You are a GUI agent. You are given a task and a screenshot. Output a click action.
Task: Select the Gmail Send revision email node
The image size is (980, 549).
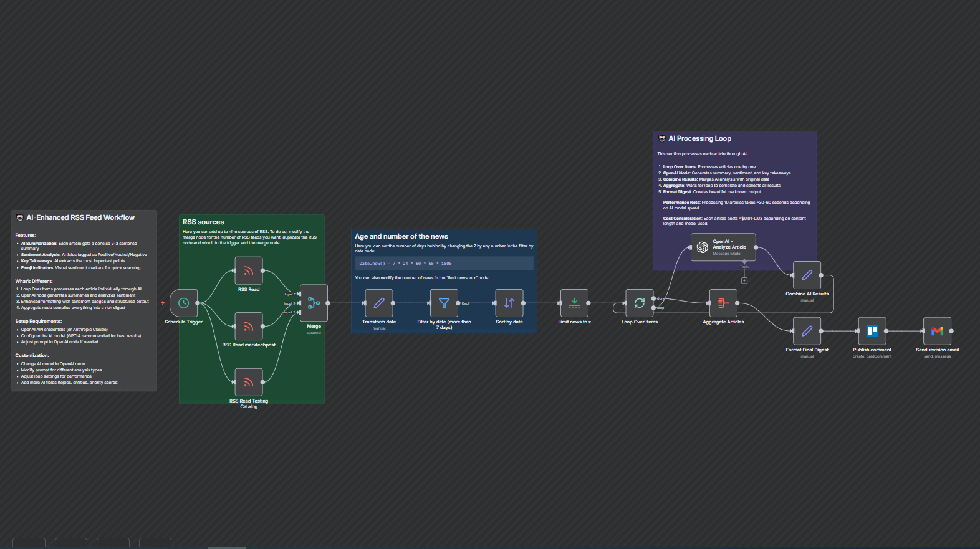(x=937, y=332)
